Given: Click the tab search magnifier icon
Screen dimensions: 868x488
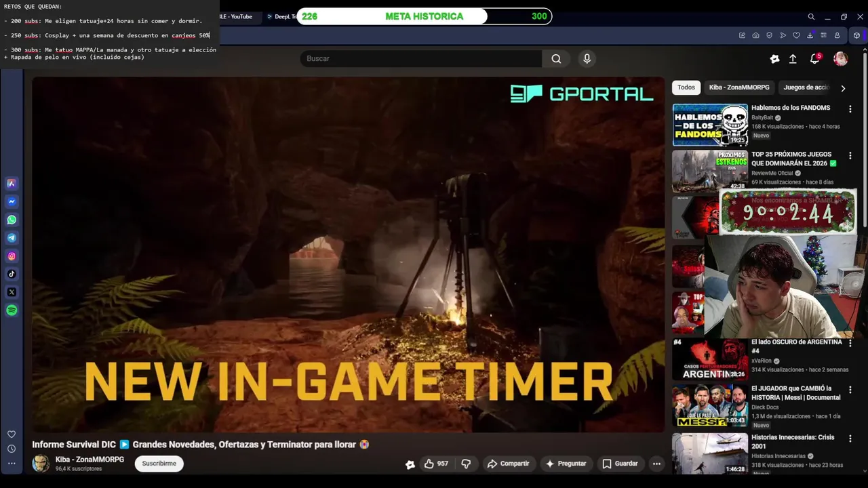Looking at the screenshot, I should pyautogui.click(x=811, y=16).
